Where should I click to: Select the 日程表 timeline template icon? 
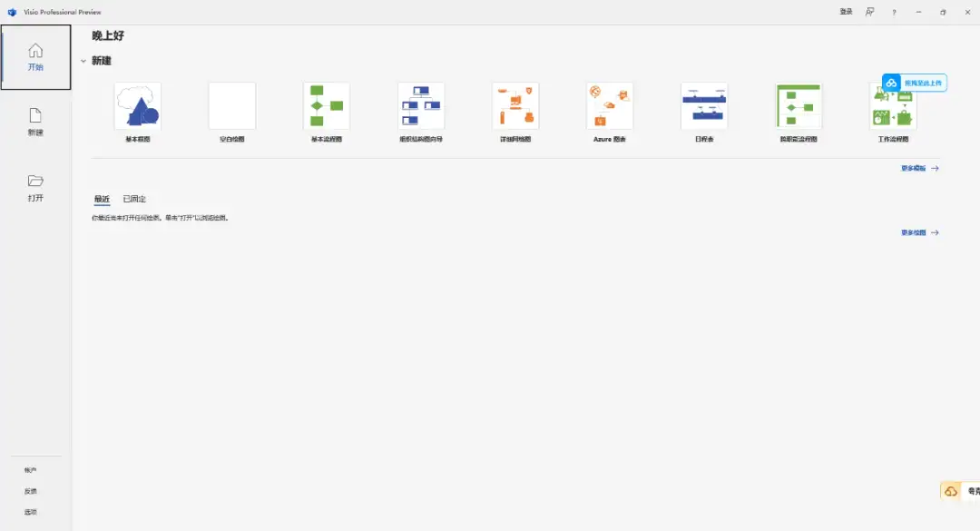point(704,106)
